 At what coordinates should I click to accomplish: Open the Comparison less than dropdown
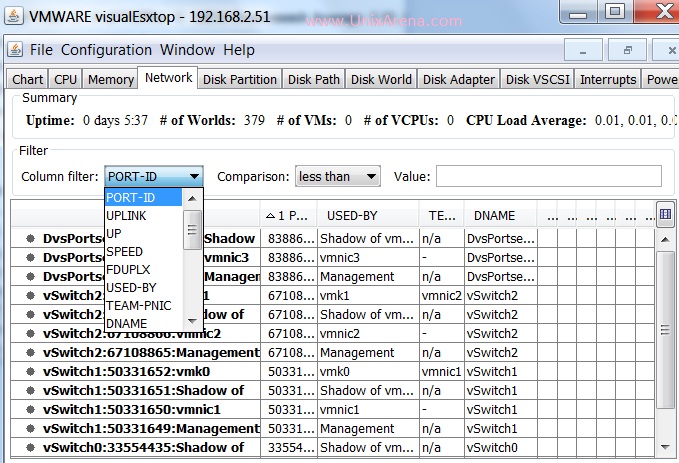pyautogui.click(x=338, y=176)
